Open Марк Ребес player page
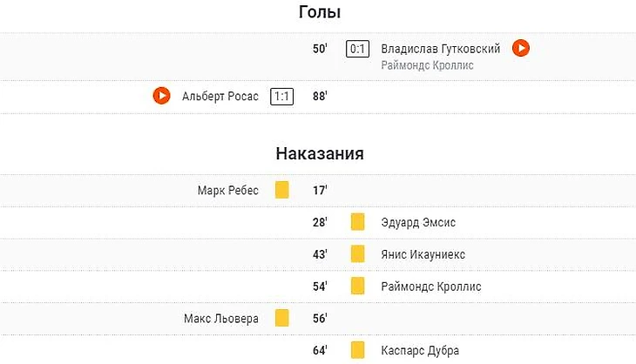Image resolution: width=636 pixels, height=364 pixels. point(229,191)
